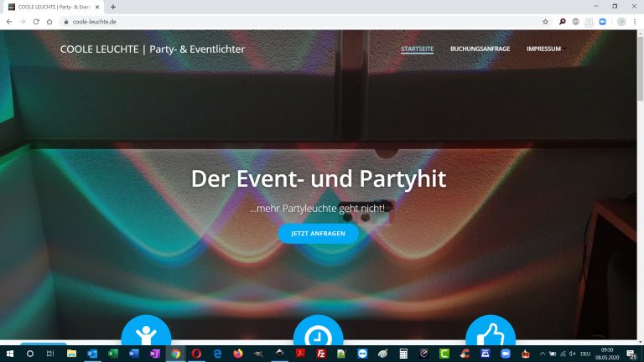
Task: Open Adobe Acrobat from taskbar
Action: (300, 354)
